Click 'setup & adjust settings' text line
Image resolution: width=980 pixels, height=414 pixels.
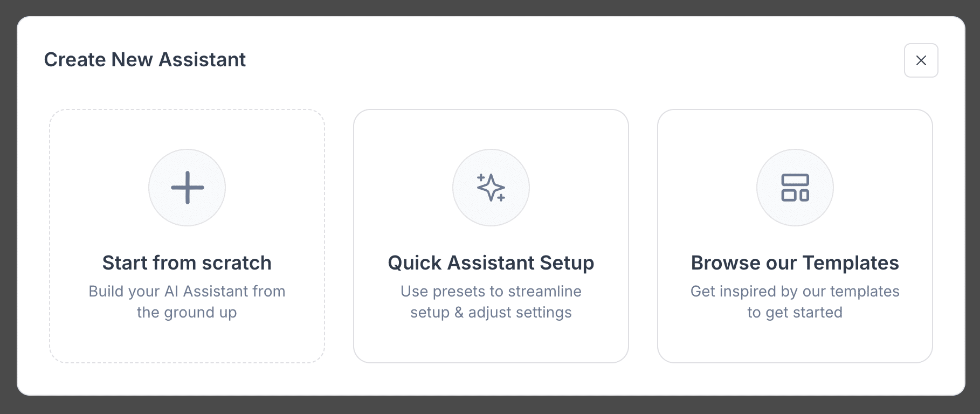pyautogui.click(x=491, y=313)
